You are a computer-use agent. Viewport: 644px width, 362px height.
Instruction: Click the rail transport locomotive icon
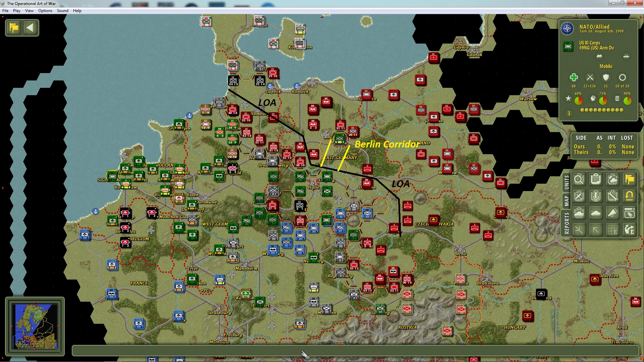[x=599, y=56]
